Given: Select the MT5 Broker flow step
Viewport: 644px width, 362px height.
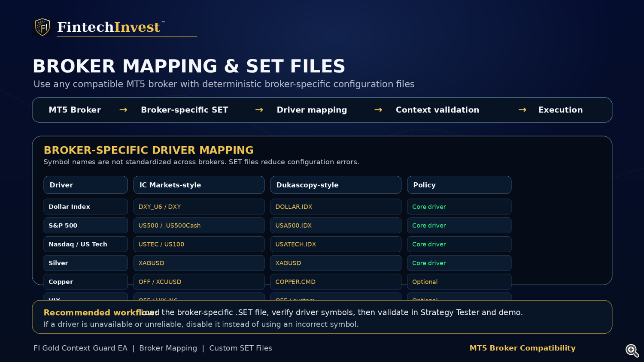Looking at the screenshot, I should [x=75, y=110].
